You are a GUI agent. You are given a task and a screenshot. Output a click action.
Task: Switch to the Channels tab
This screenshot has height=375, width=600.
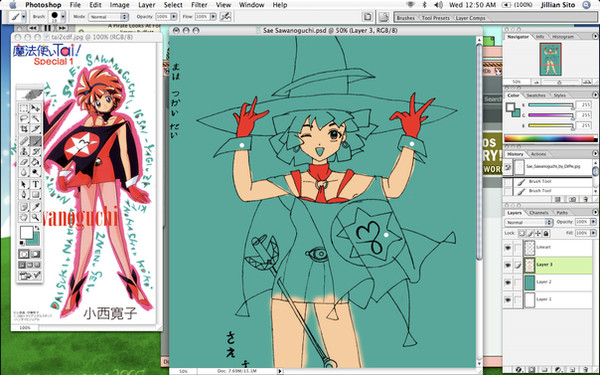(x=539, y=213)
